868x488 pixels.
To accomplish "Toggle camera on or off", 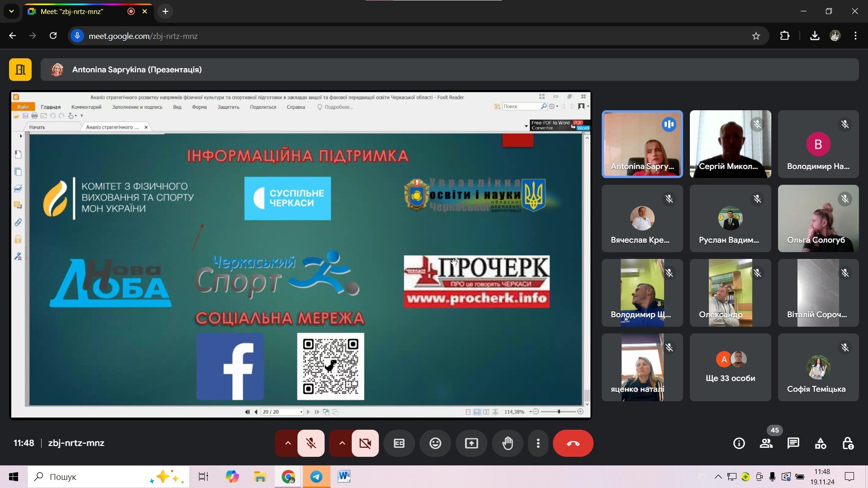I will [x=365, y=443].
